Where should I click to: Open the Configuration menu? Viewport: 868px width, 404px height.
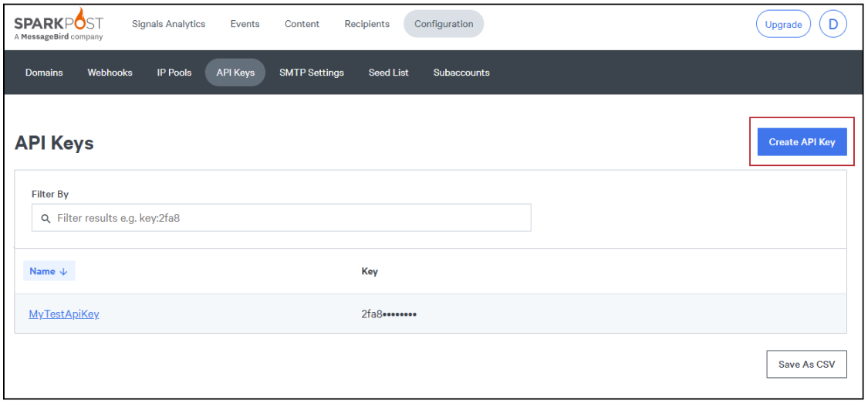click(444, 24)
